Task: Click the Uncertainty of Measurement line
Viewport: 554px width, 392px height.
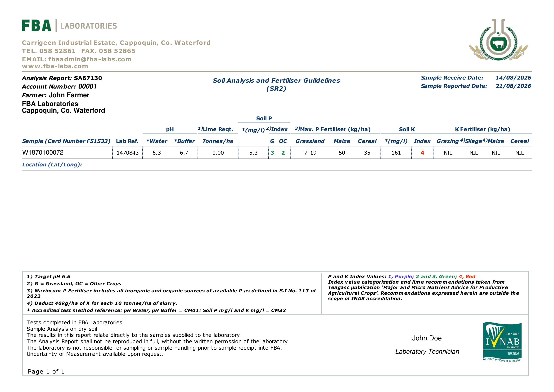Action: 95,354
